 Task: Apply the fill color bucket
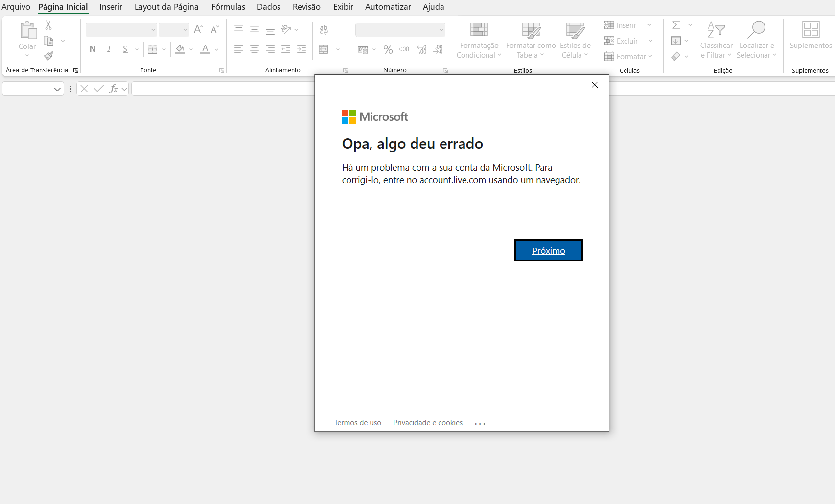coord(180,49)
